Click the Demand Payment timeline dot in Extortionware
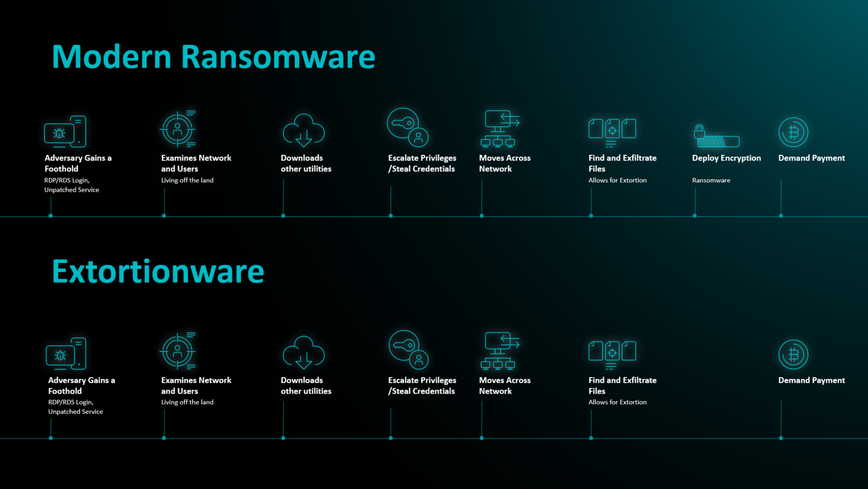Screen dimensions: 868x489 [781, 438]
